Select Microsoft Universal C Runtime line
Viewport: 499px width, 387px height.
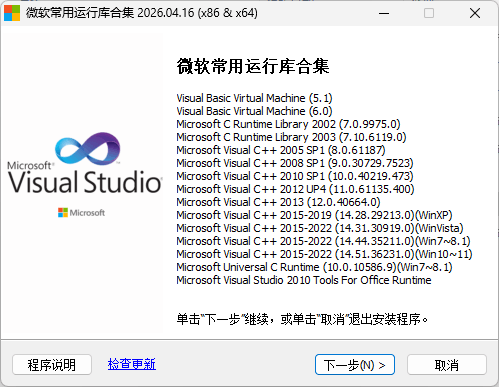point(314,267)
